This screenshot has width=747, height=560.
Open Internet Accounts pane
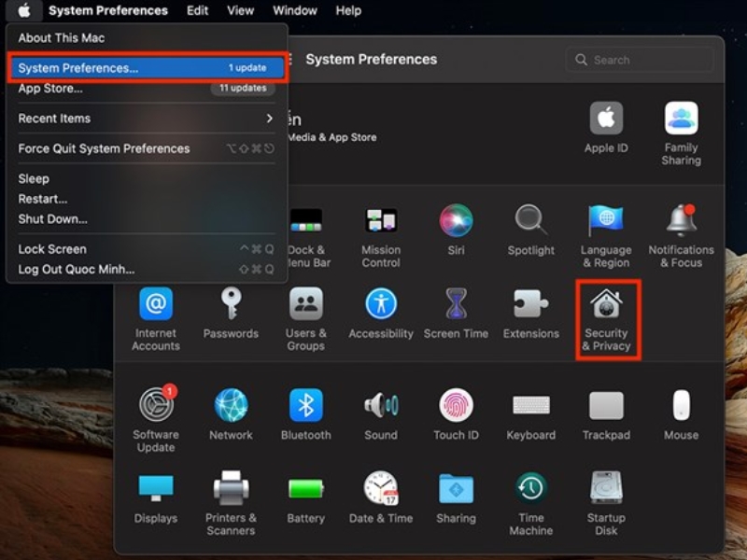(x=156, y=319)
